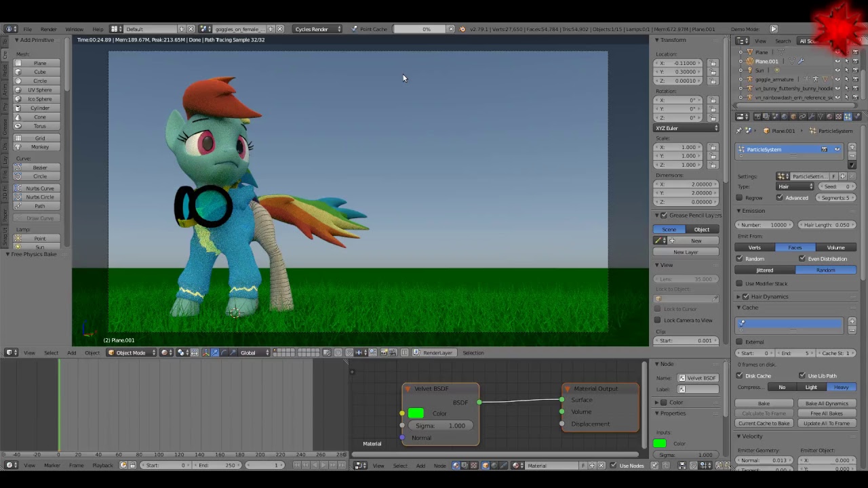Enable Lock Camera to View
Screen dimensions: 868x488
[x=657, y=320]
